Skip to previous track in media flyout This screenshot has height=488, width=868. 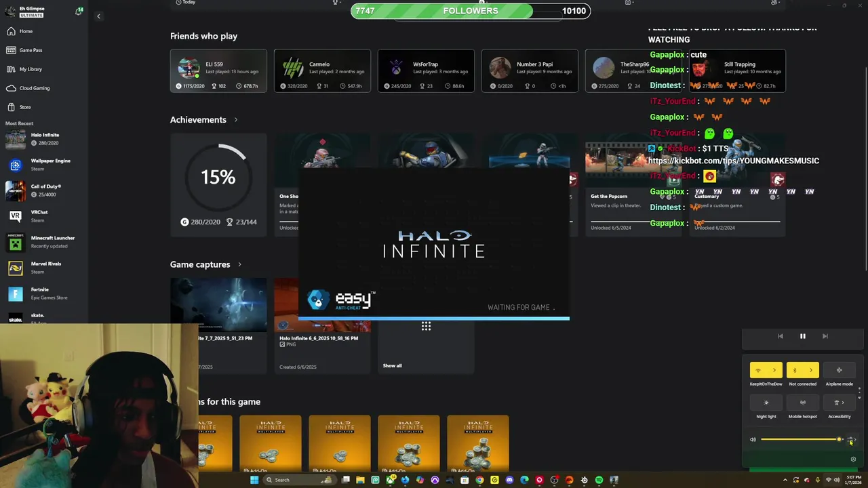780,336
